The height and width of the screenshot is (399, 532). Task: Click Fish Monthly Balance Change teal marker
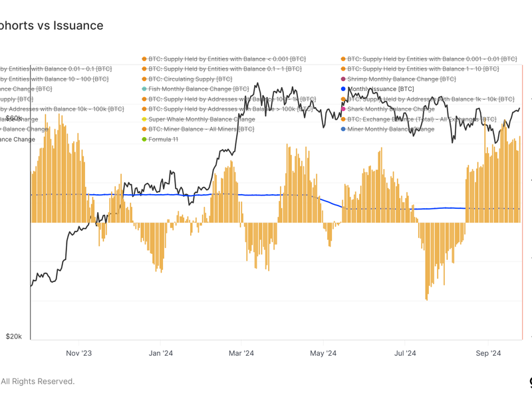click(144, 89)
